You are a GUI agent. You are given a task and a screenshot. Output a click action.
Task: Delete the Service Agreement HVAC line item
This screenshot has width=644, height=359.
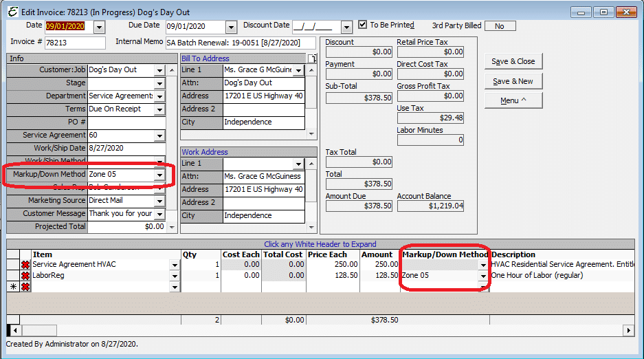25,265
